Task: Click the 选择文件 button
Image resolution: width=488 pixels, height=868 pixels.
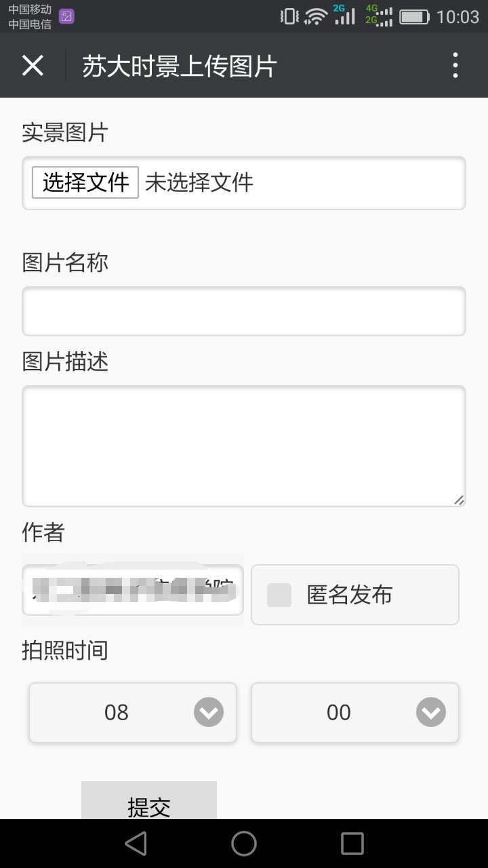Action: click(85, 182)
